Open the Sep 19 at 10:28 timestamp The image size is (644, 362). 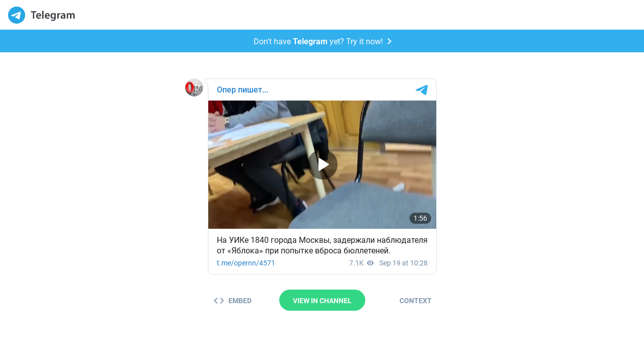(x=404, y=263)
